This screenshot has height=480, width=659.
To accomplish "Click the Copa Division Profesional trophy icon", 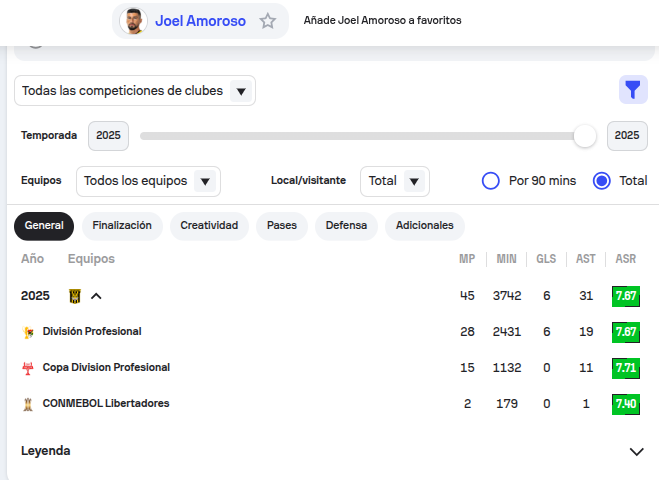I will pyautogui.click(x=28, y=368).
